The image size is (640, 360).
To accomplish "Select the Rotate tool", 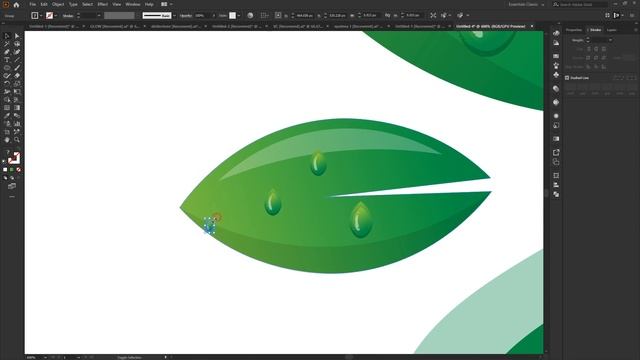I will (x=7, y=84).
